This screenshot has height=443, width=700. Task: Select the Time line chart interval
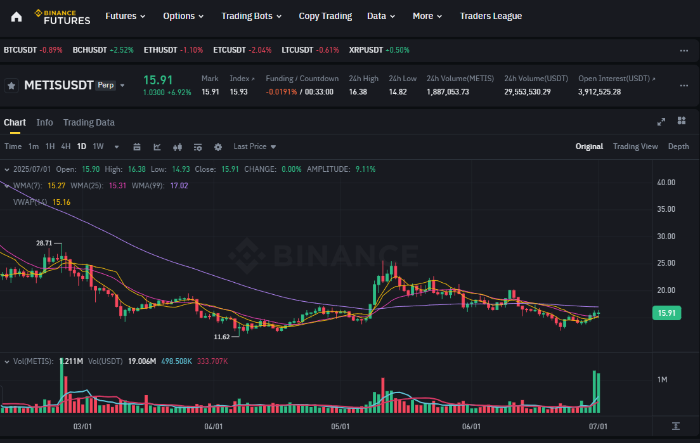tap(13, 146)
